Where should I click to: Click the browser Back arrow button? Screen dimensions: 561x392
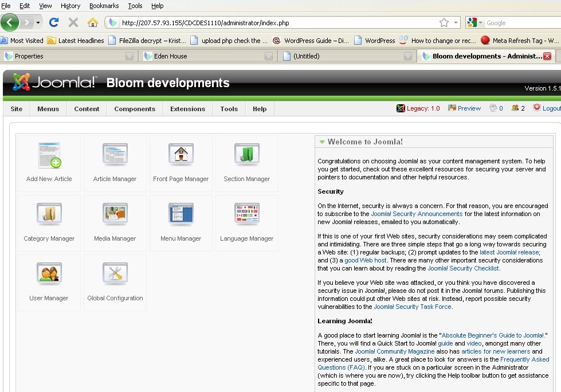(10, 22)
